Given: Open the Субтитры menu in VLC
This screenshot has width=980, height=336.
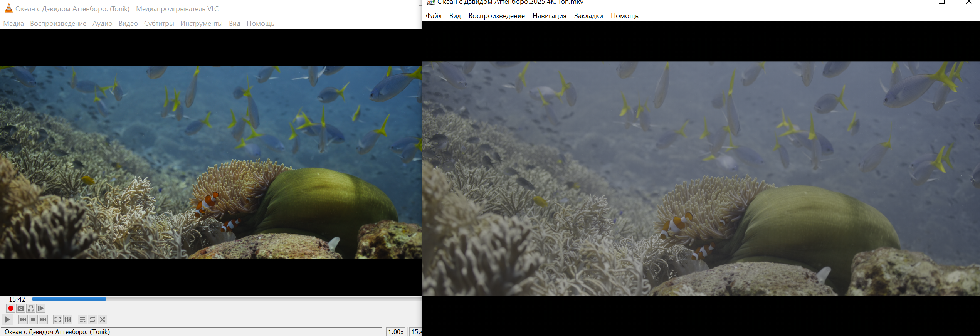Looking at the screenshot, I should tap(159, 24).
